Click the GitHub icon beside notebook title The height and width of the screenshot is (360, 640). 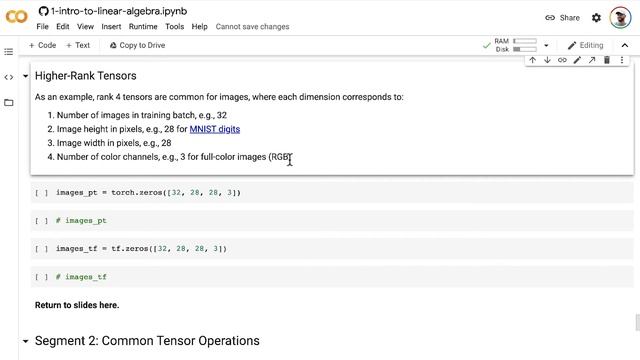point(43,11)
